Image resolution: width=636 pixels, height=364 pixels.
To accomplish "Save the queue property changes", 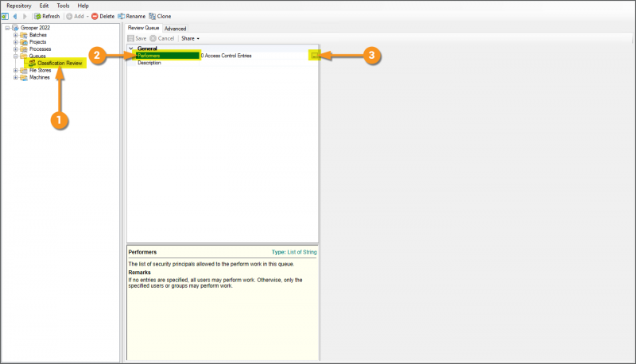I will point(137,38).
